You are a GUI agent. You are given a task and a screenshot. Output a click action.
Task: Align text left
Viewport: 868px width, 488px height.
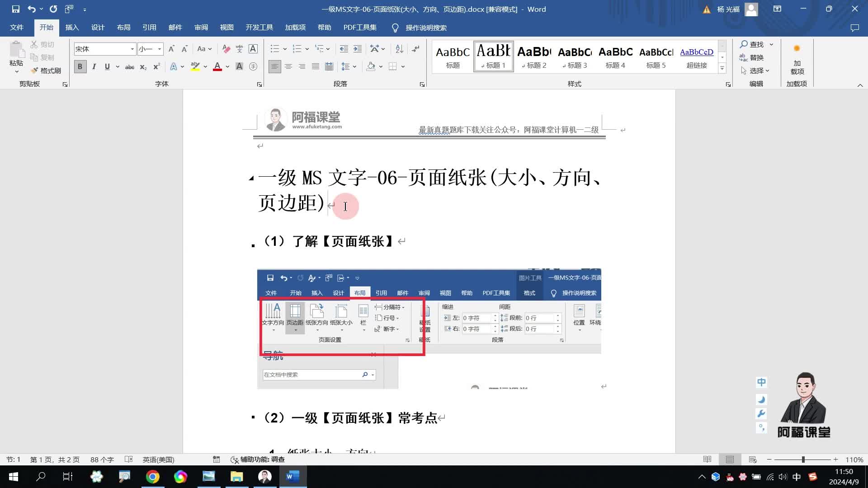pos(274,66)
